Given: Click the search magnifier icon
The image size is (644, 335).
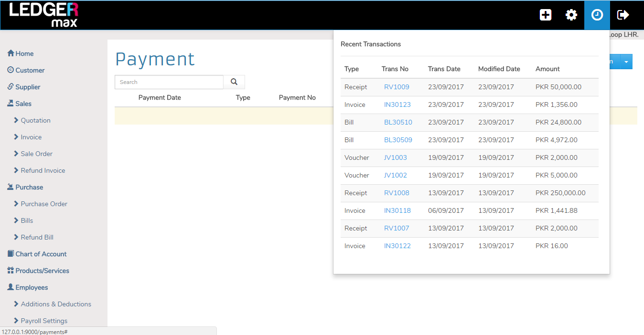Looking at the screenshot, I should 234,82.
